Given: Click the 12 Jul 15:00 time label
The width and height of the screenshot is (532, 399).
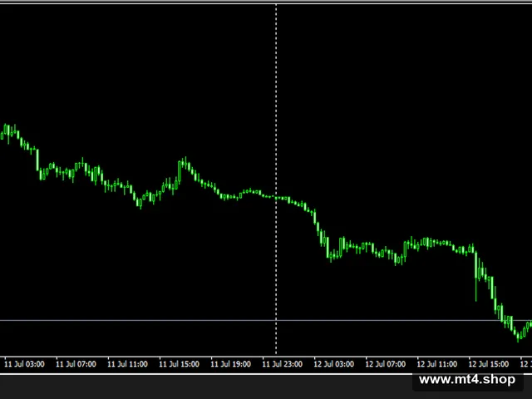Looking at the screenshot, I should pyautogui.click(x=488, y=364).
